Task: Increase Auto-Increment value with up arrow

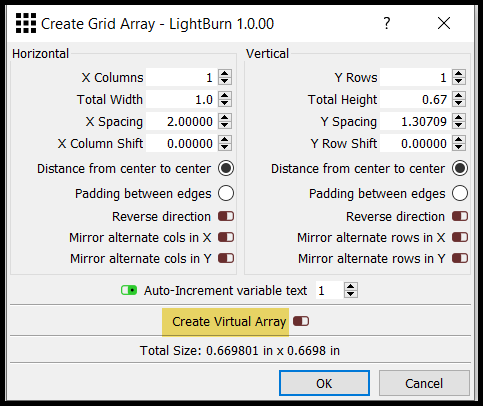Action: point(350,286)
